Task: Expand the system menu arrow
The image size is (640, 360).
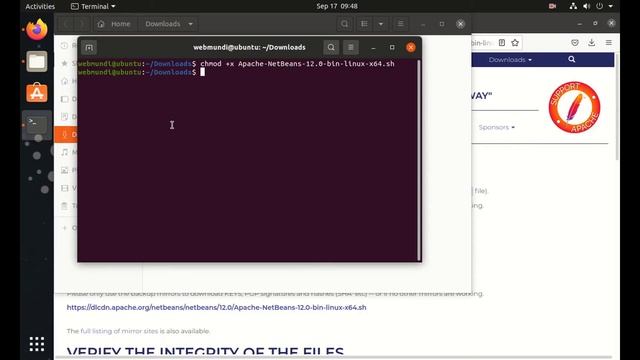Action: pyautogui.click(x=611, y=7)
